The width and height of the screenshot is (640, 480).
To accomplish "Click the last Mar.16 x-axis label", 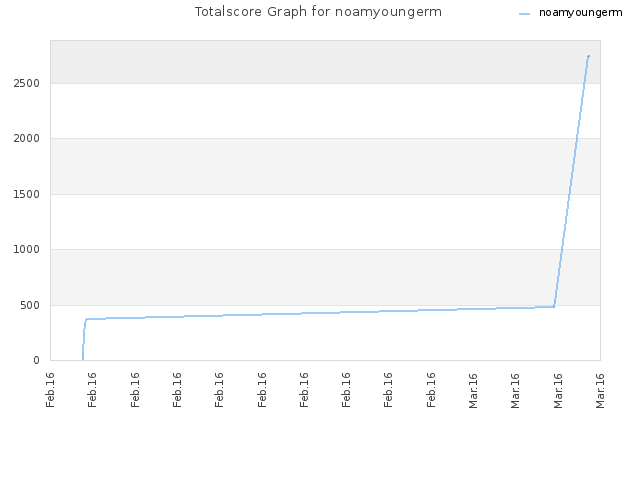I will click(x=600, y=391).
